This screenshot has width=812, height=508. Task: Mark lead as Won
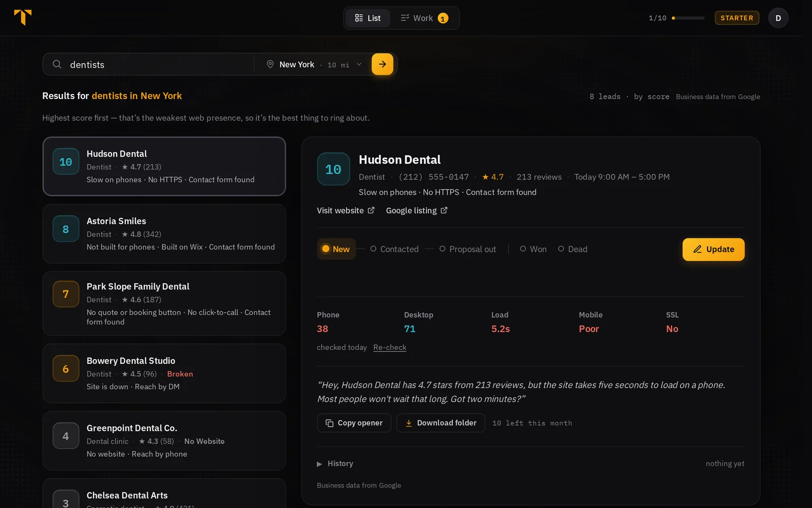(533, 249)
